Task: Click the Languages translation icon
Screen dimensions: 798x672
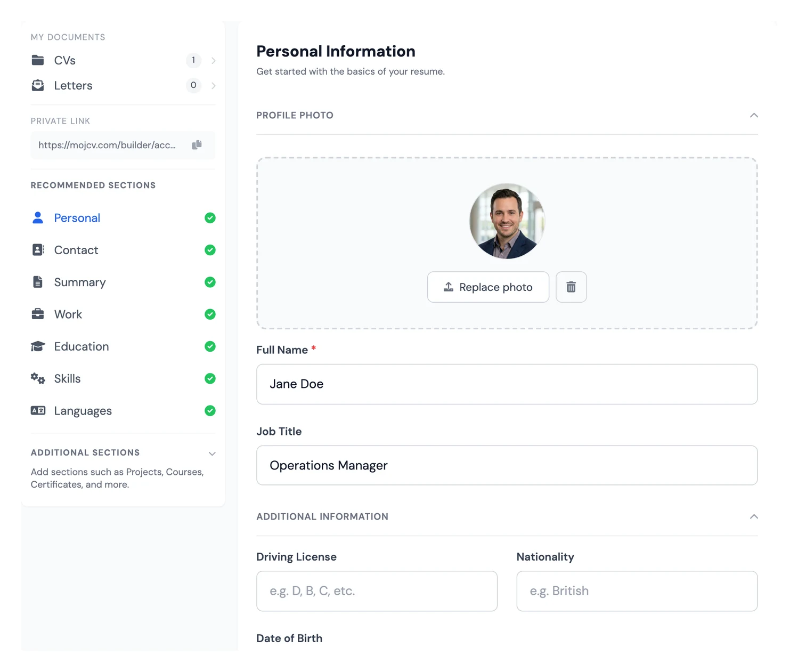Action: [x=38, y=410]
